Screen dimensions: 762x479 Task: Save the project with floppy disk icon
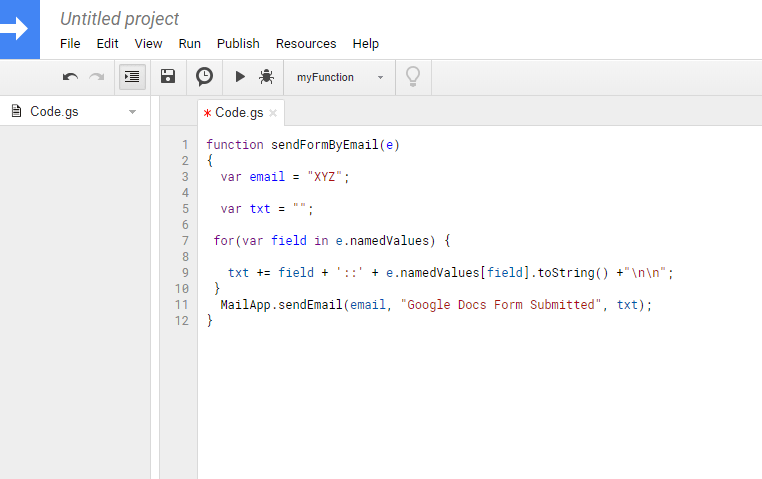pyautogui.click(x=168, y=77)
